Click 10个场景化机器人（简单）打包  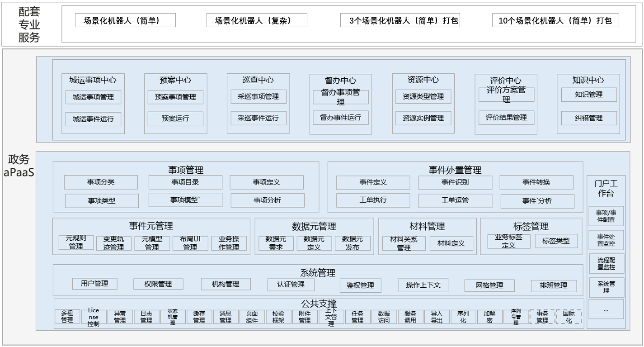(x=555, y=20)
